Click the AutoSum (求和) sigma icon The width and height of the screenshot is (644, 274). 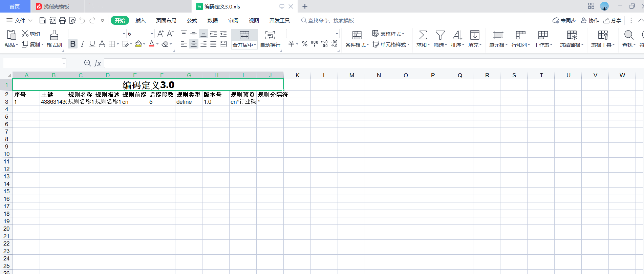click(423, 35)
